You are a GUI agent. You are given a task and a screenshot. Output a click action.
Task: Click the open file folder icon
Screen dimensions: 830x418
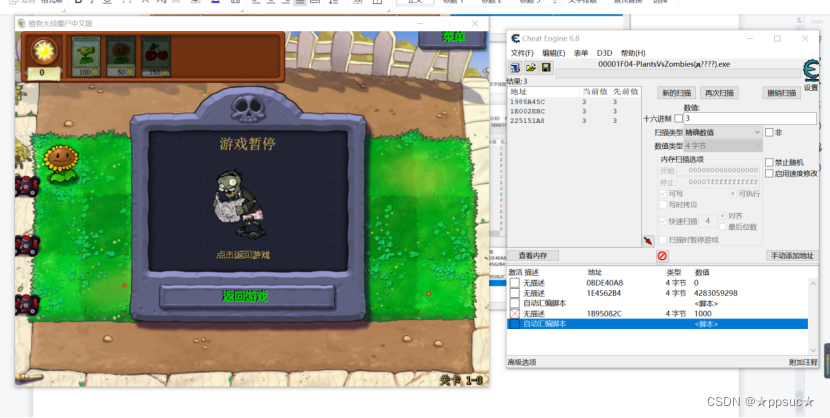coord(530,68)
